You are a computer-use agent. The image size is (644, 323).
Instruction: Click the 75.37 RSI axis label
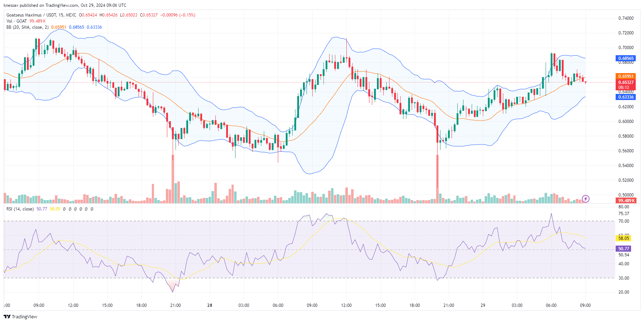pyautogui.click(x=624, y=214)
